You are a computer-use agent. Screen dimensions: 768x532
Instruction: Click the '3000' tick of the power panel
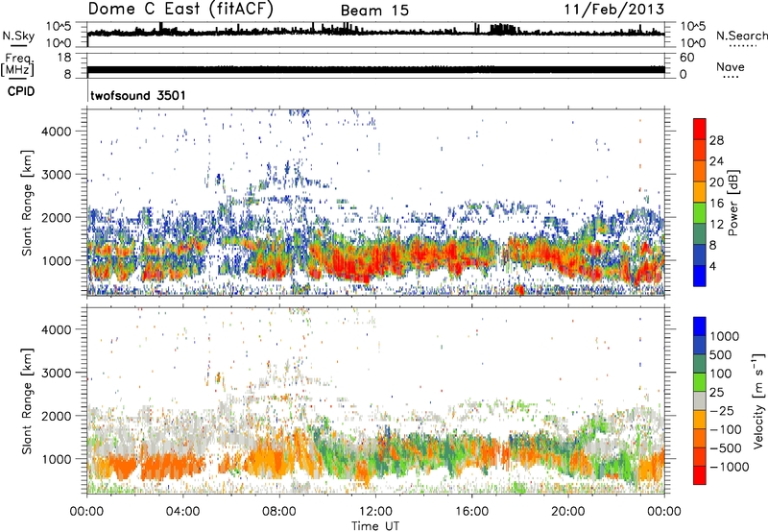(x=57, y=175)
